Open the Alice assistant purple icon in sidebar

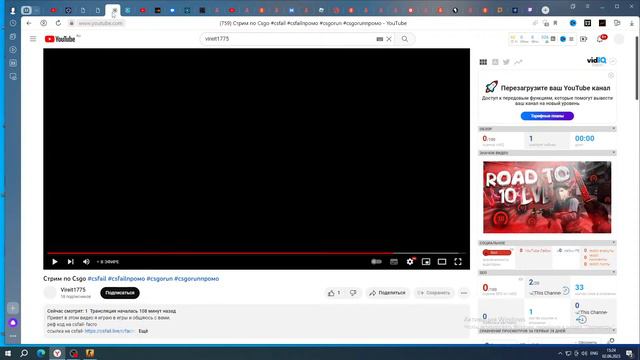[13, 322]
